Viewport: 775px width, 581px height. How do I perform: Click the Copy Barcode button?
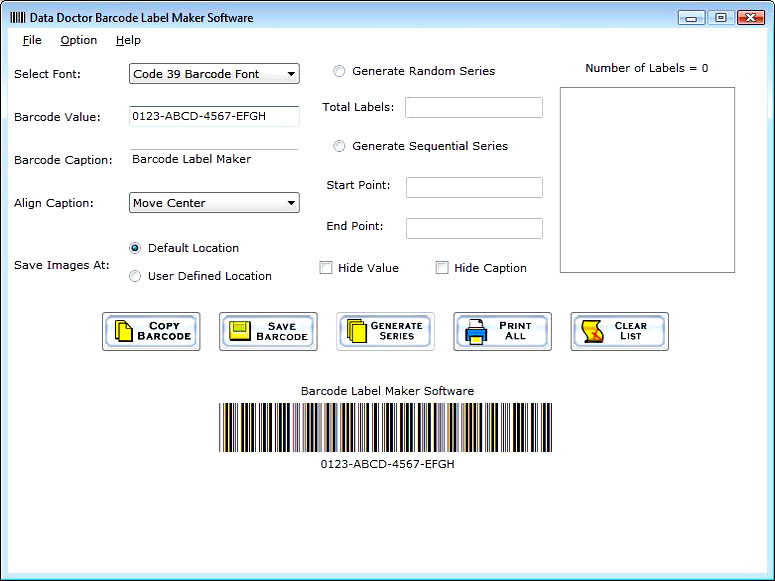click(151, 331)
